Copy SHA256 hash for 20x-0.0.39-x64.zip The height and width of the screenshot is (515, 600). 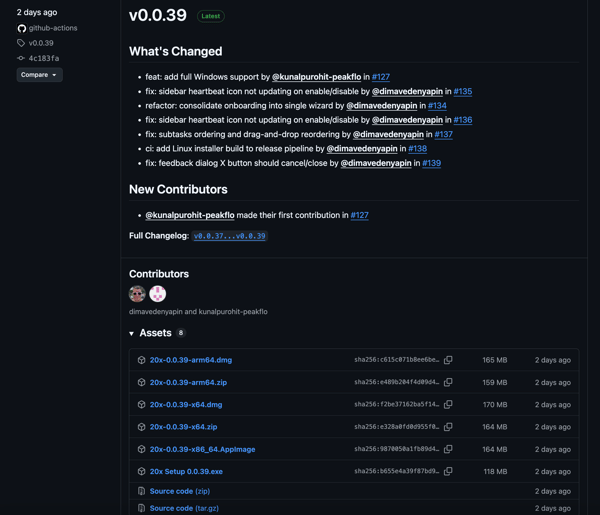(x=448, y=427)
